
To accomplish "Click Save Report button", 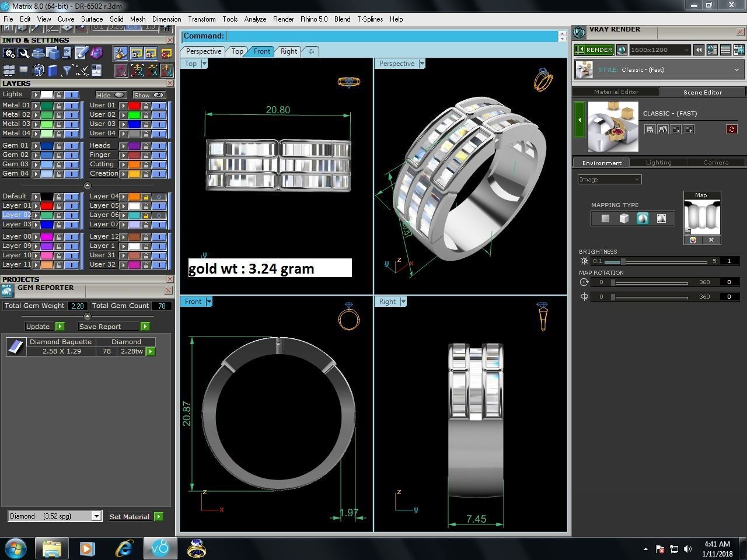I will (x=114, y=327).
